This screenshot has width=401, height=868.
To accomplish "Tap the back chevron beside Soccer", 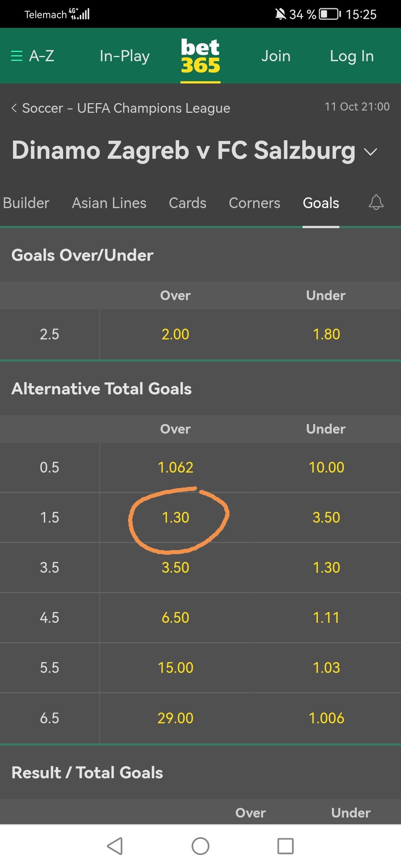I will [x=14, y=108].
